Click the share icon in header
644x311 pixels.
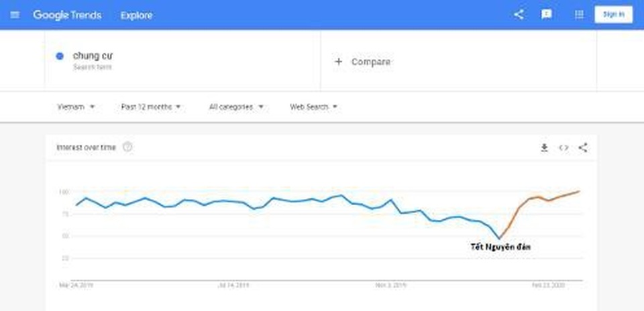519,15
